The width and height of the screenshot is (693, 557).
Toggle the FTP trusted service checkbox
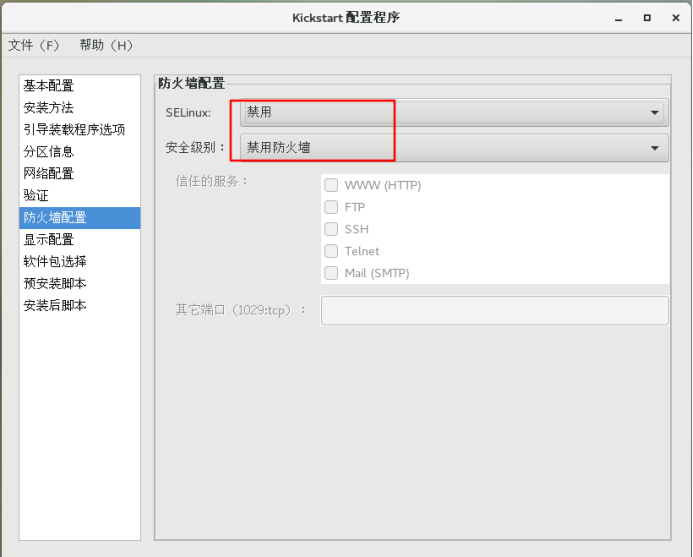point(331,207)
